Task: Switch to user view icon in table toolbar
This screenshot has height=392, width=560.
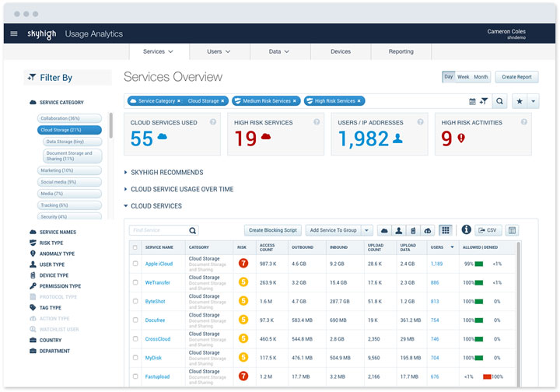Action: (x=398, y=231)
